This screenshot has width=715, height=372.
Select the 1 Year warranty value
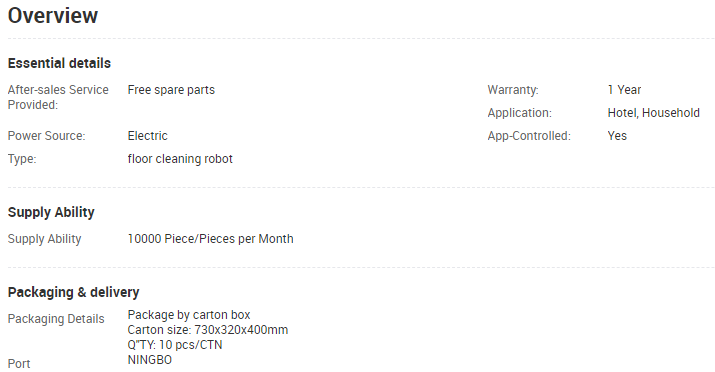624,90
